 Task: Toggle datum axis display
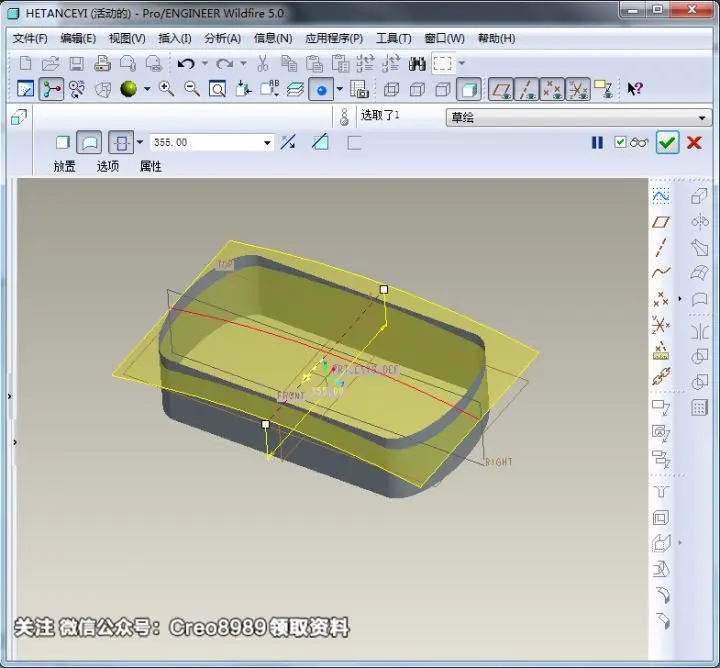point(526,89)
